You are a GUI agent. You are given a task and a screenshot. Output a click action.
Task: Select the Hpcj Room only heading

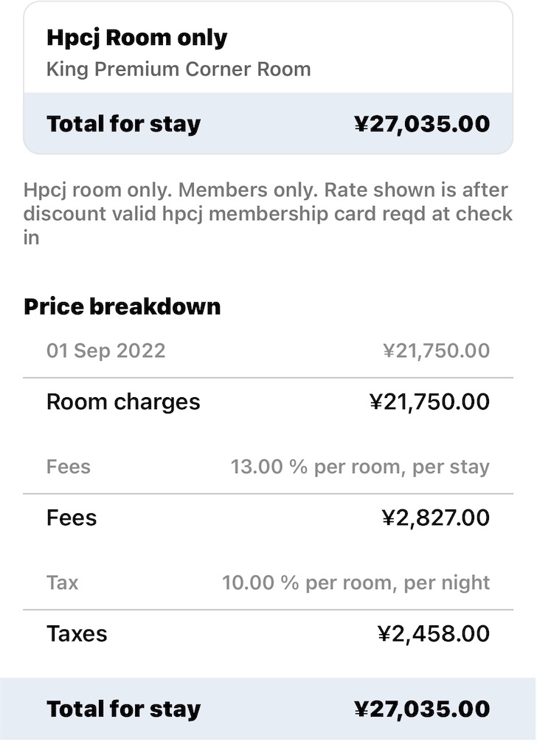pyautogui.click(x=136, y=38)
